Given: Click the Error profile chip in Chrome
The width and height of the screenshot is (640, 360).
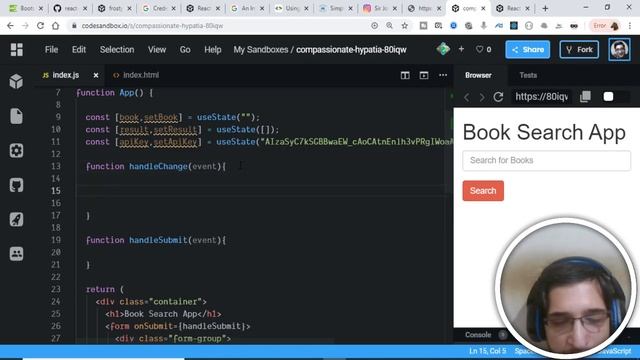Looking at the screenshot, I should (605, 26).
